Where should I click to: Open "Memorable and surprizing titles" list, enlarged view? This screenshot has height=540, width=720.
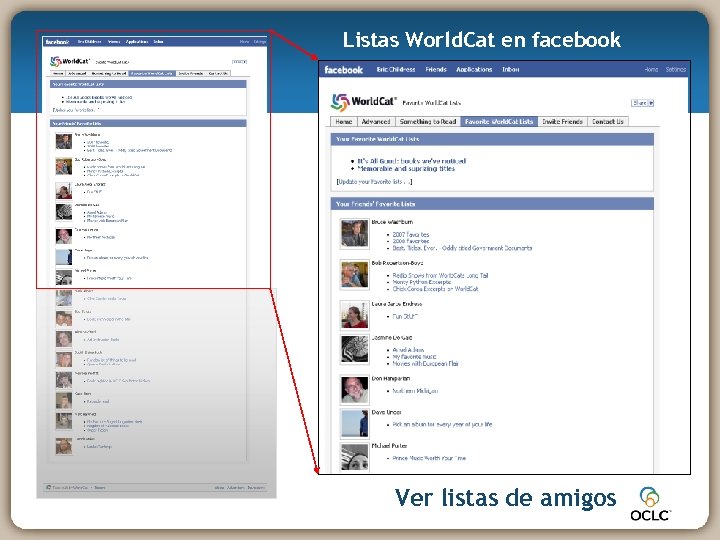[x=406, y=169]
